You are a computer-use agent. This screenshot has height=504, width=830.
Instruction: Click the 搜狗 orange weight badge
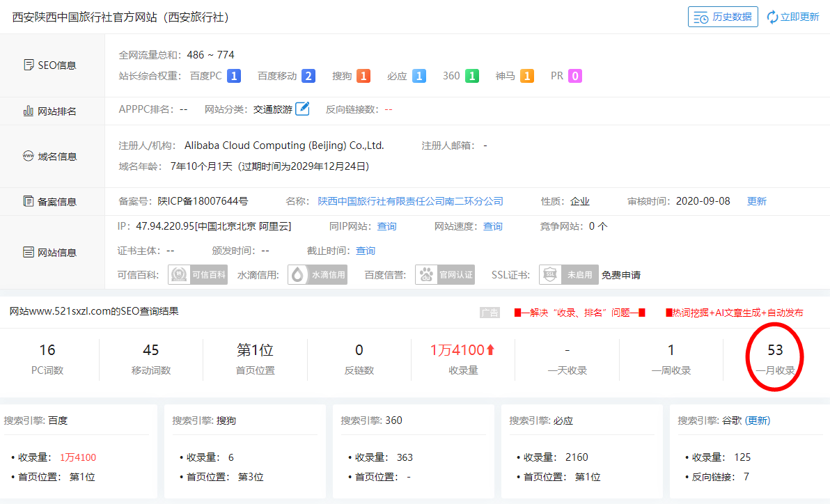click(x=363, y=77)
